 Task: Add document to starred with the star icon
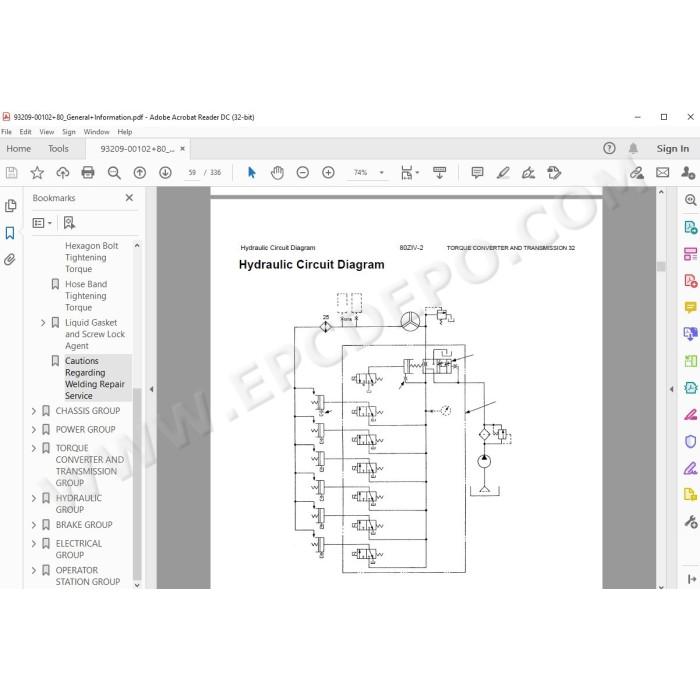[x=37, y=173]
